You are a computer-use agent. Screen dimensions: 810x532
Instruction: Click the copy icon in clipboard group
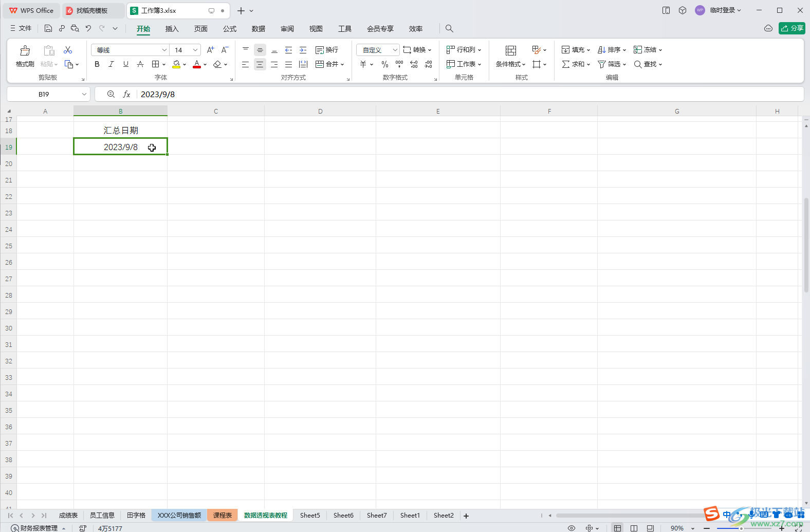pos(69,64)
